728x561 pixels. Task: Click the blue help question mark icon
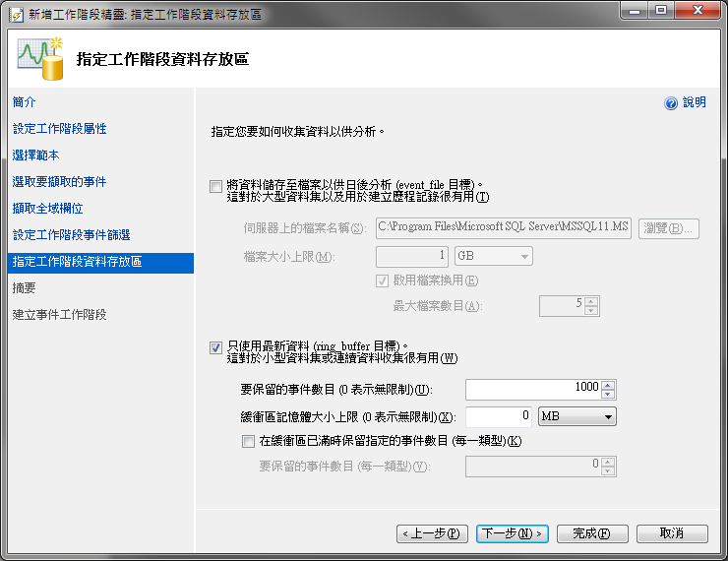(x=671, y=103)
